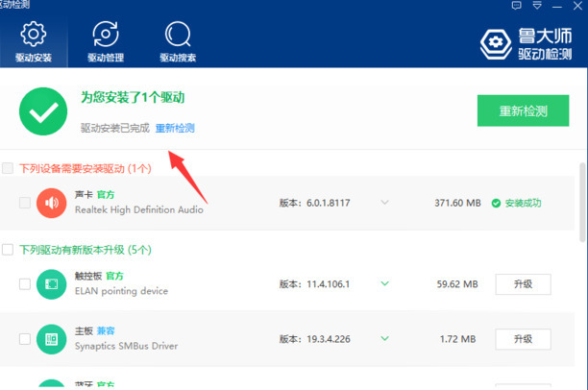Tick the Synaptics SMBus Driver checkbox

[x=25, y=339]
